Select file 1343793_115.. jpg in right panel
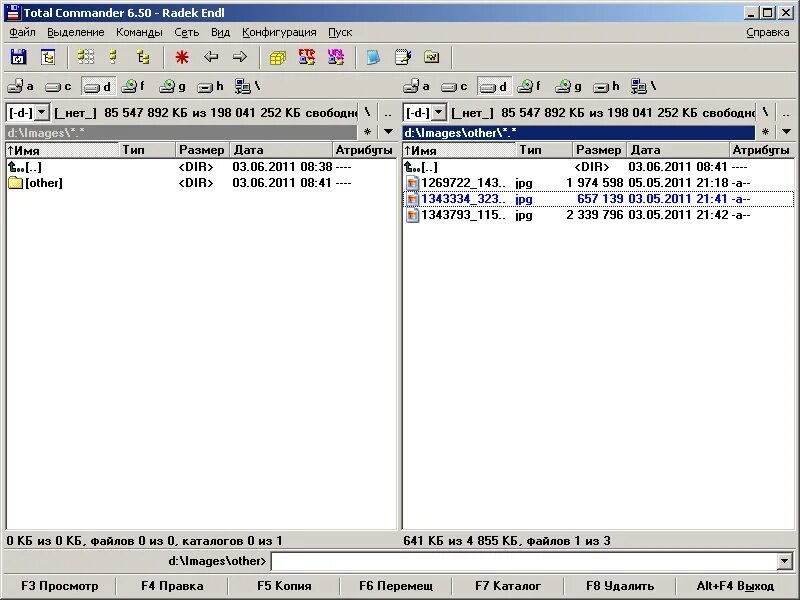 point(598,215)
